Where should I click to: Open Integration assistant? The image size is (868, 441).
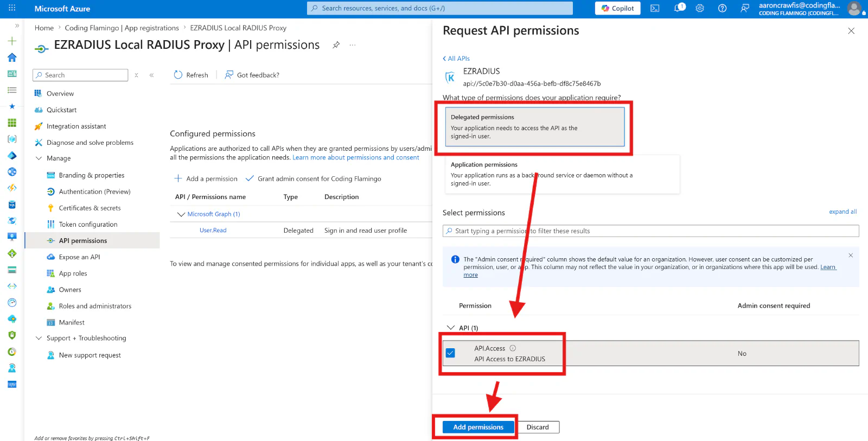click(x=76, y=126)
